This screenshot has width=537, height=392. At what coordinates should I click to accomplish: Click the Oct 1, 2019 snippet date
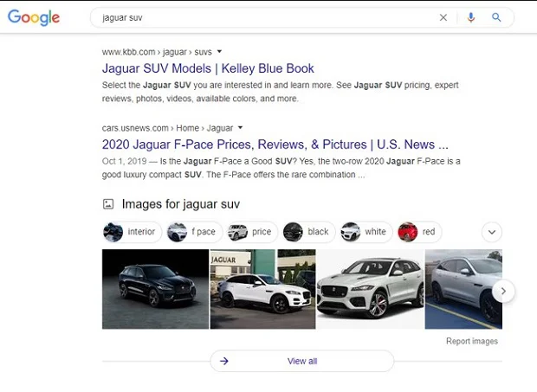(x=125, y=161)
